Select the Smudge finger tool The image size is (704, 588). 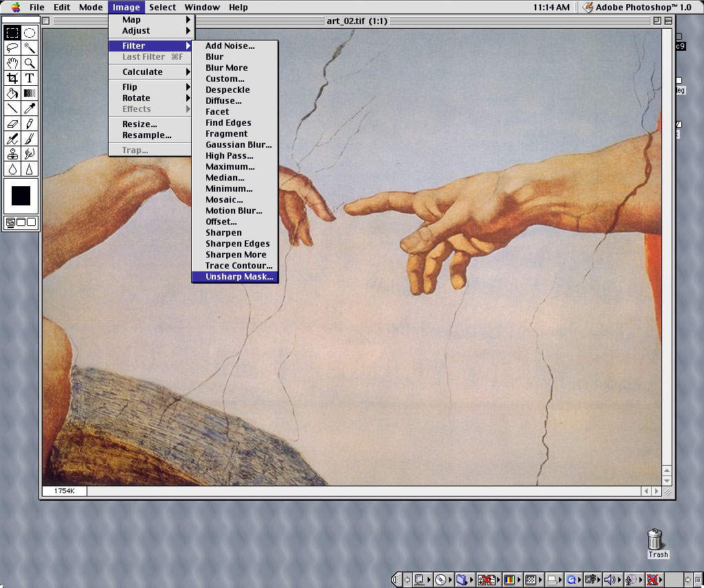coord(30,155)
